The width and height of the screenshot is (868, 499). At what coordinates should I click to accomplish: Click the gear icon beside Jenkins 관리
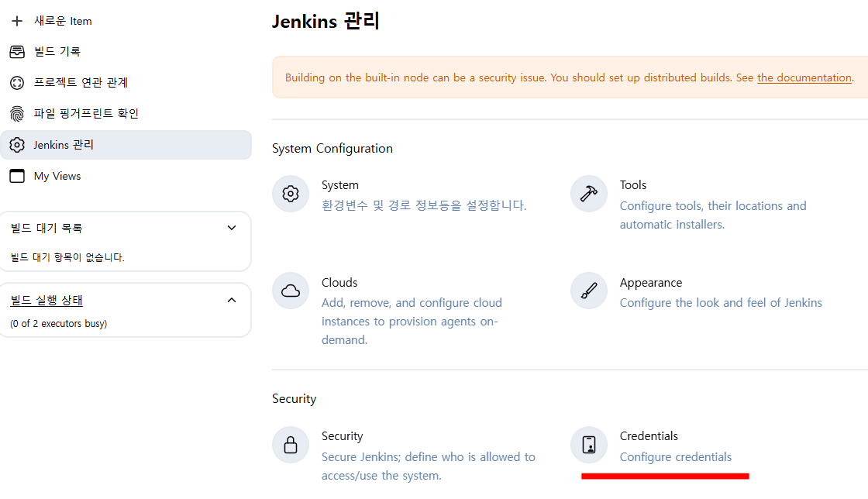[17, 145]
